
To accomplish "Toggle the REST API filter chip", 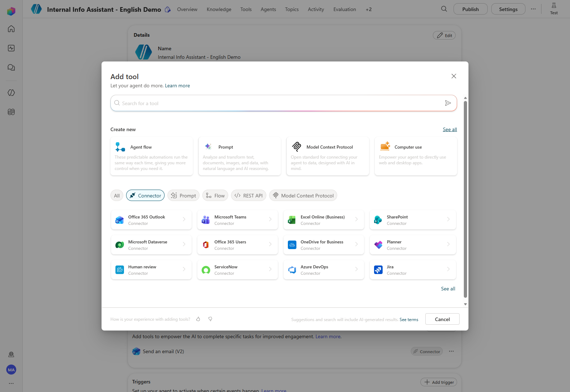I will click(x=249, y=195).
